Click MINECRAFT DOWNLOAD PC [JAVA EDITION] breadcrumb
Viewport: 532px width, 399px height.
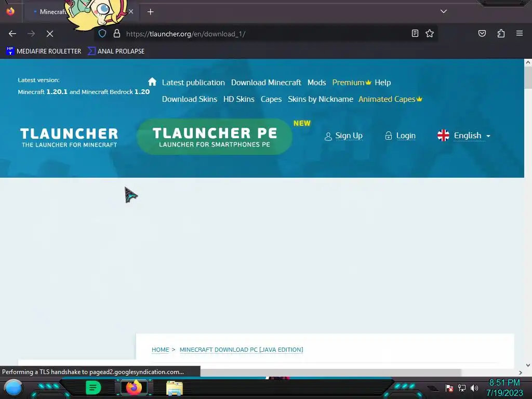pos(241,350)
